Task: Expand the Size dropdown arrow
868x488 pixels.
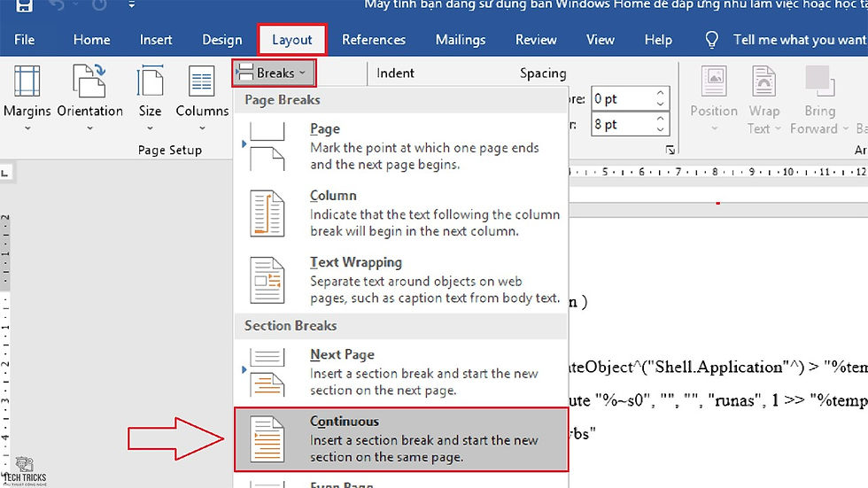Action: tap(150, 128)
